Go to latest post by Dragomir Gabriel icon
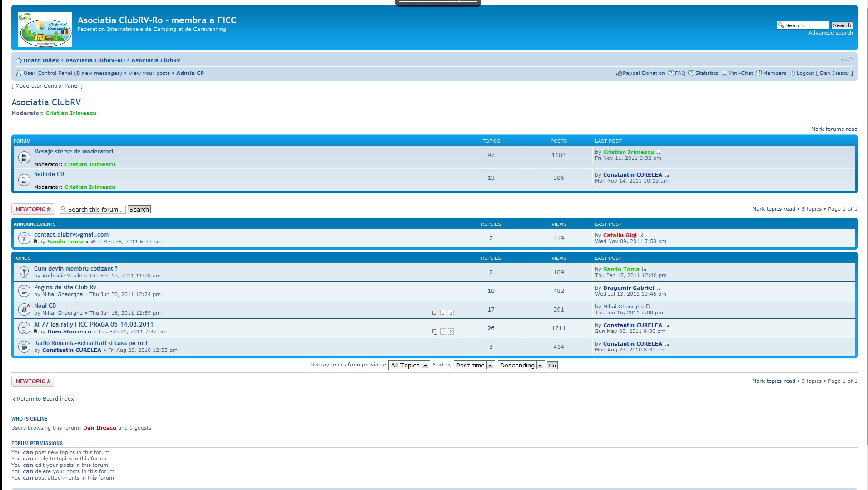 click(x=659, y=288)
